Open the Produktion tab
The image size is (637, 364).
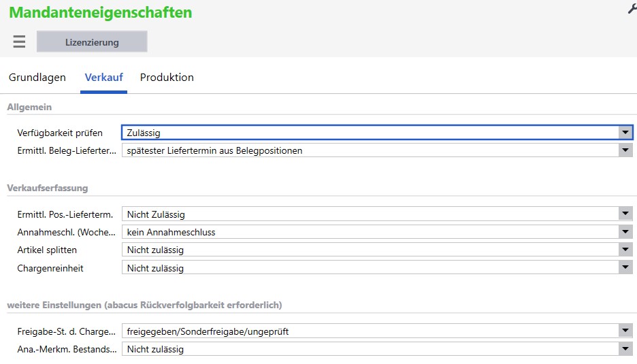click(x=167, y=78)
